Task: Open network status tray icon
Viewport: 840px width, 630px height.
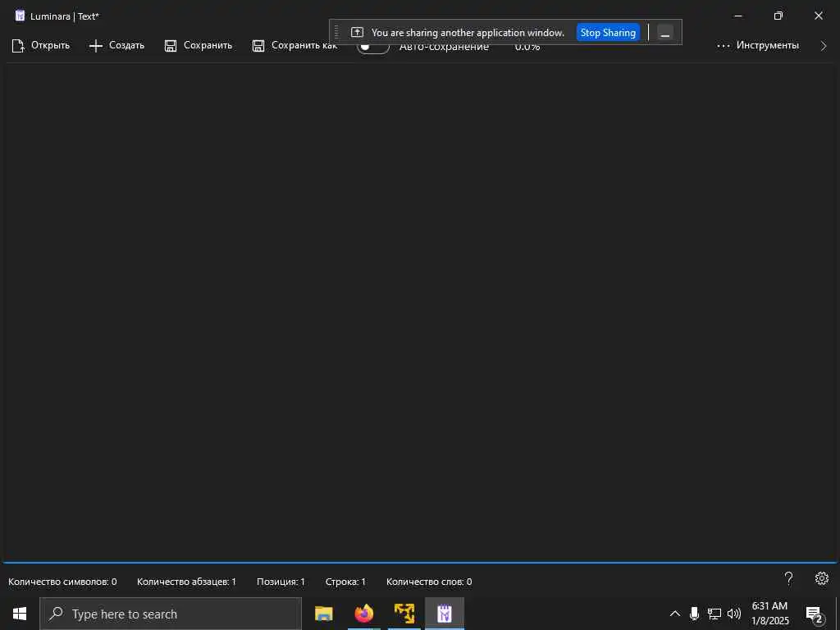Action: 714,614
